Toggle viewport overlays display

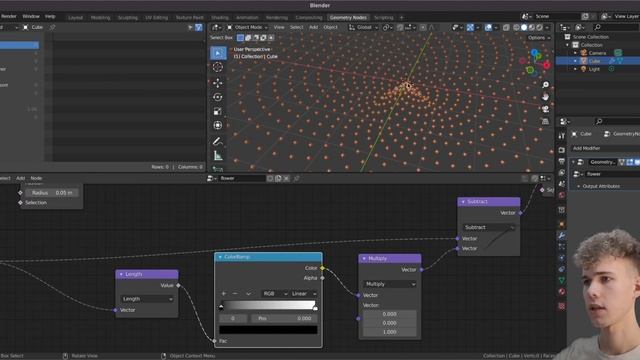coord(488,27)
